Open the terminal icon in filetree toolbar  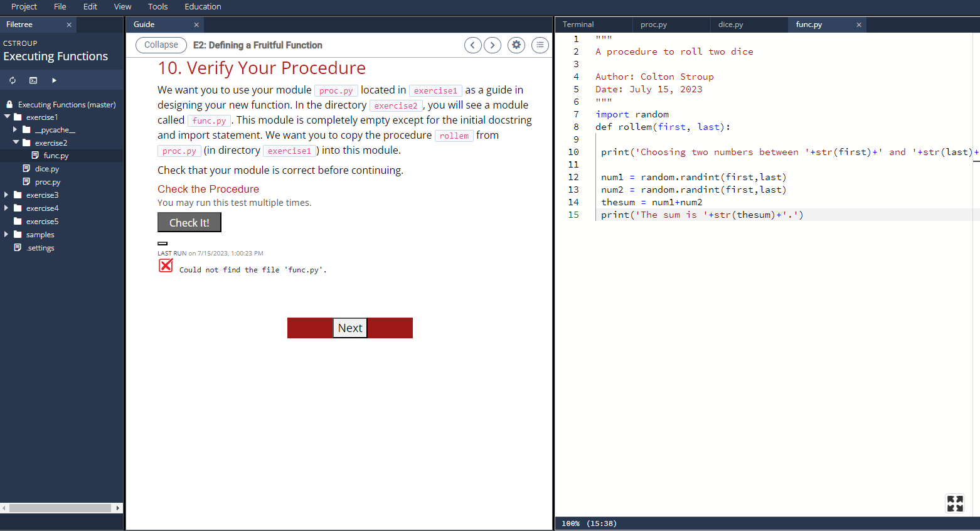pyautogui.click(x=33, y=80)
